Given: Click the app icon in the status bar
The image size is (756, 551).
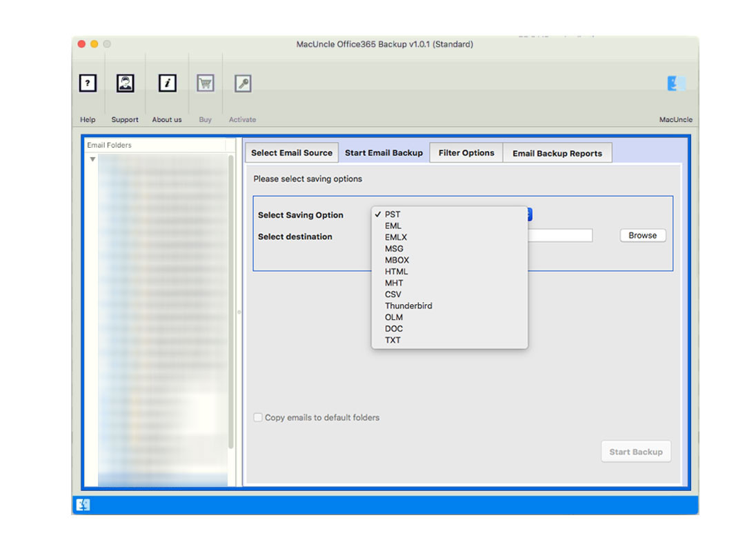Looking at the screenshot, I should 83,505.
